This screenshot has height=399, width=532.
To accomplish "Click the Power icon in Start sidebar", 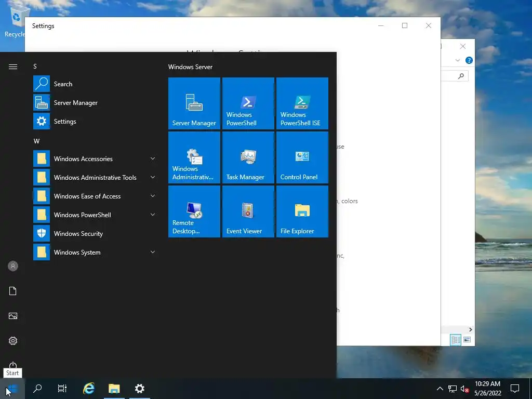I will (x=13, y=365).
